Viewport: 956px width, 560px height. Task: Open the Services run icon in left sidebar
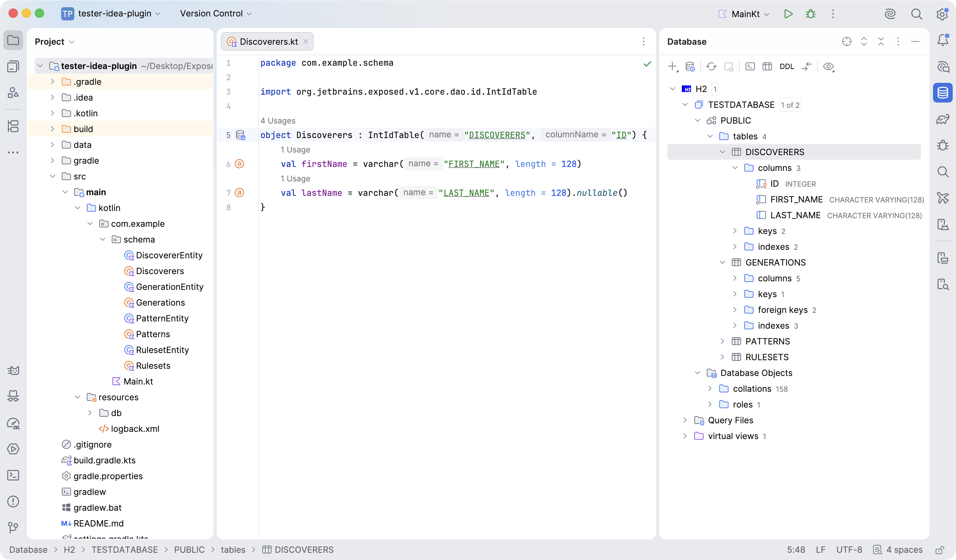click(13, 449)
